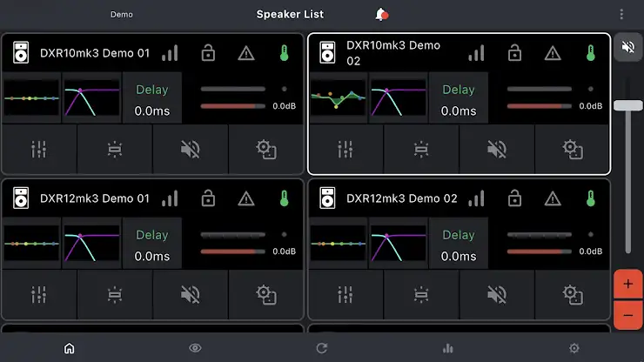The image size is (644, 362).
Task: Open device settings for DXR10mk3 Demo 01
Action: click(266, 149)
